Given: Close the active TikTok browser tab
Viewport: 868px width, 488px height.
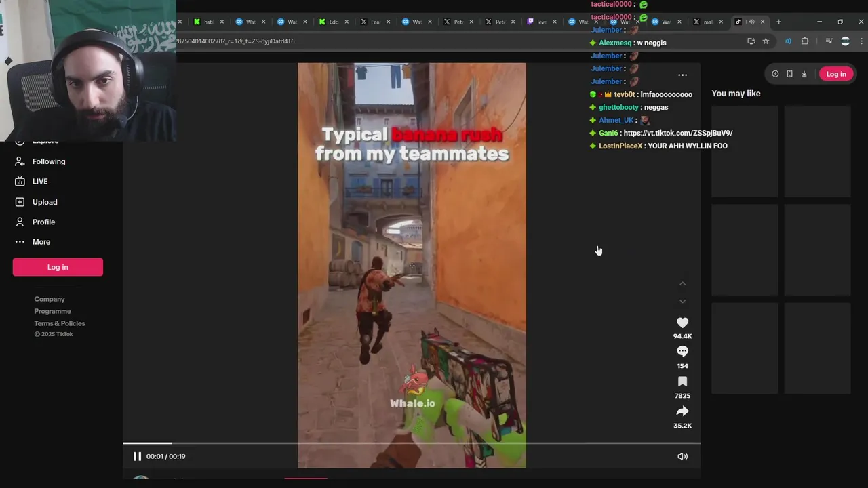Looking at the screenshot, I should coord(762,22).
